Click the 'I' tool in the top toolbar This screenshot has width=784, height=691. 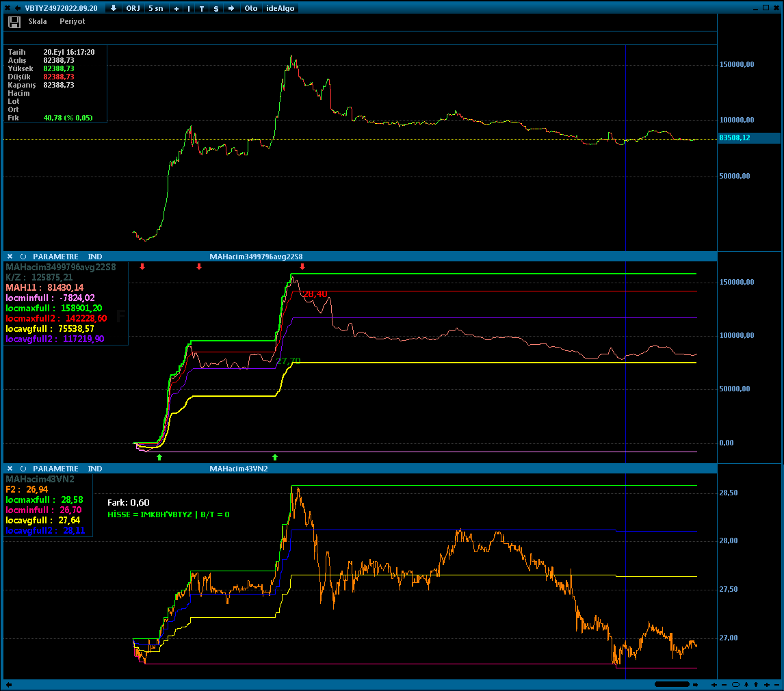pyautogui.click(x=189, y=8)
